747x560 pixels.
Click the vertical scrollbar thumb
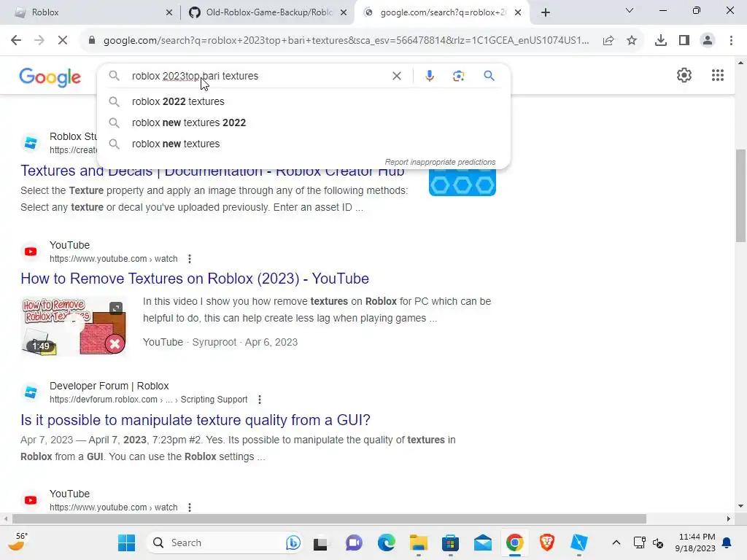[740, 195]
